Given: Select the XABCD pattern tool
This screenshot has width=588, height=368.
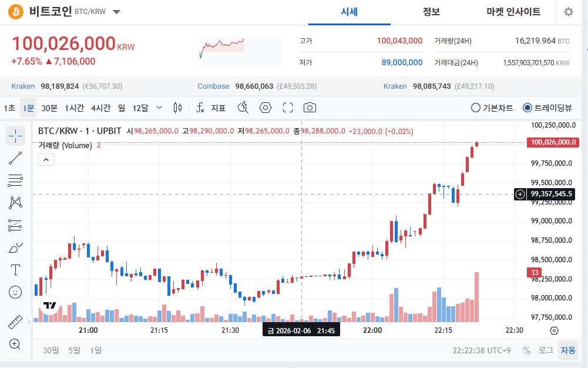Looking at the screenshot, I should pyautogui.click(x=15, y=203).
